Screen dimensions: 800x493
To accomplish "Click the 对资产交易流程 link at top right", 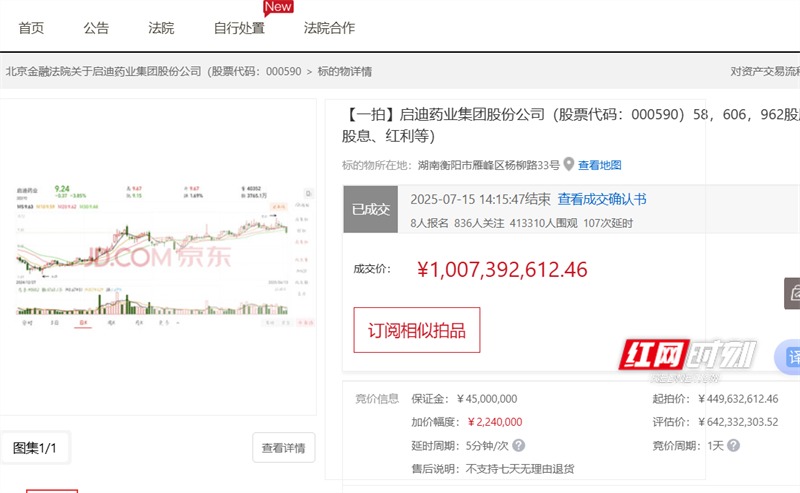I will (765, 71).
